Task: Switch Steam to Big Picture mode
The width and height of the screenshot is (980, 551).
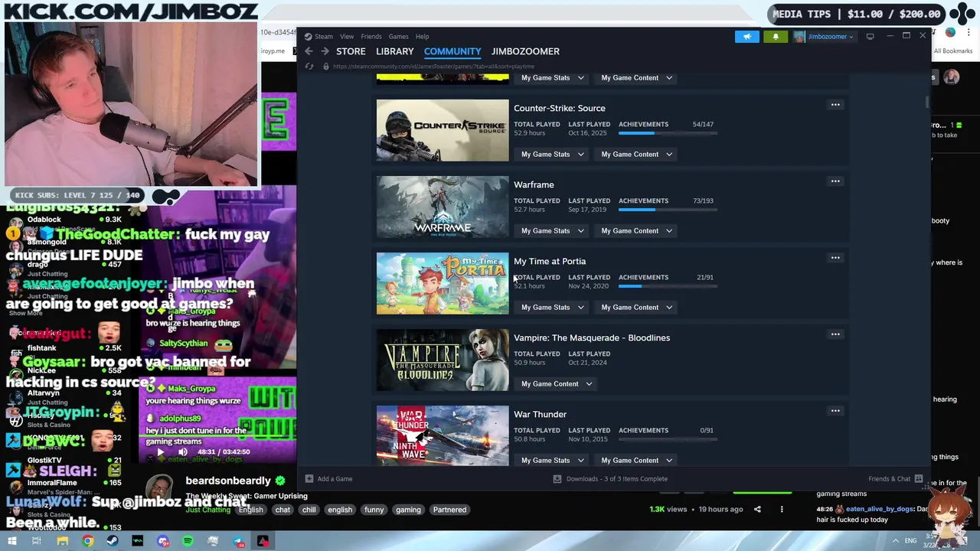Action: [870, 36]
